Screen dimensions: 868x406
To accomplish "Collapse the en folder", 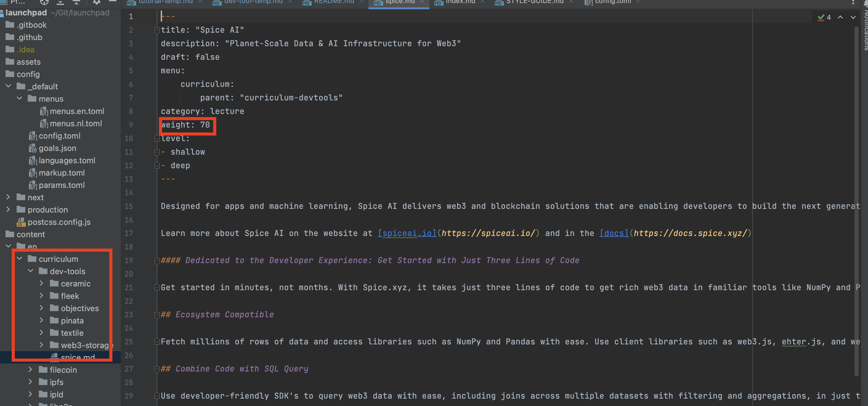I will (x=8, y=246).
